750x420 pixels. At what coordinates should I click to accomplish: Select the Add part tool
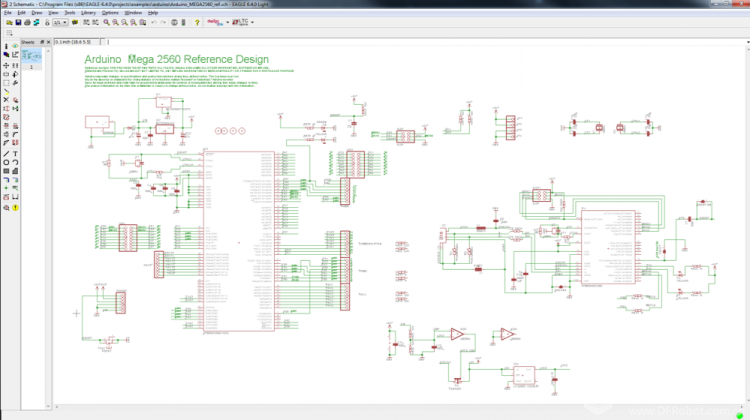click(15, 99)
